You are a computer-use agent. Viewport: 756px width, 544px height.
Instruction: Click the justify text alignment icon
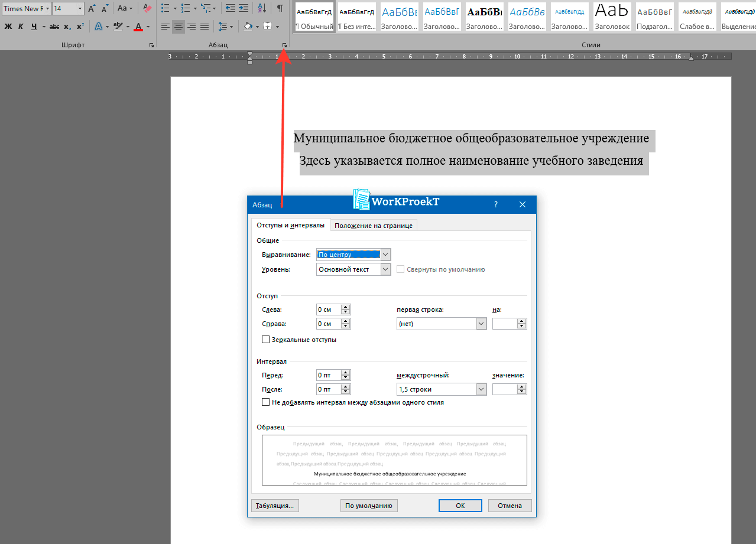(x=204, y=27)
